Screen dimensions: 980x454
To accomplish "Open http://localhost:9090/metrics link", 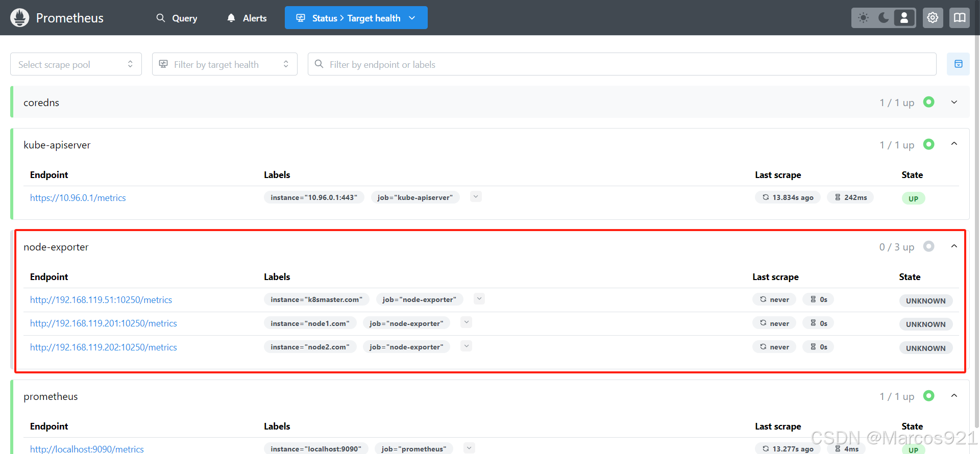I will tap(87, 449).
